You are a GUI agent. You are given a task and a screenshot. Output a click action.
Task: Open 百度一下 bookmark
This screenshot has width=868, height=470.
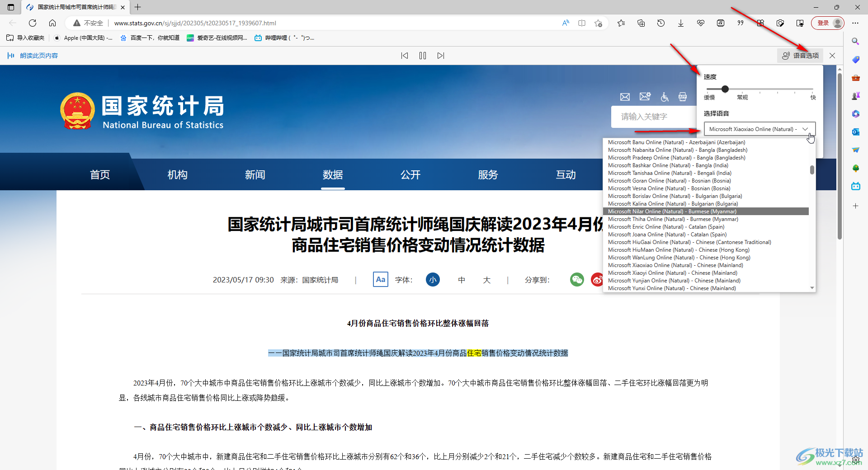(150, 38)
